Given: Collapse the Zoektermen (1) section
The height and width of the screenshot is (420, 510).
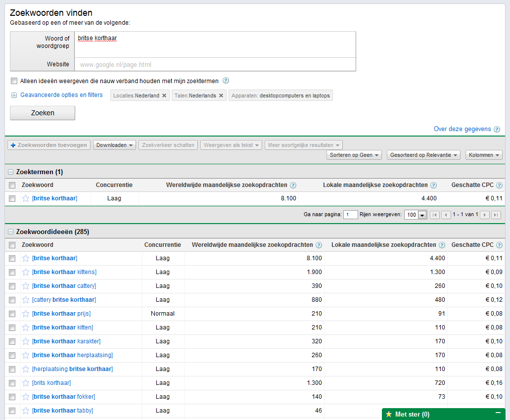Looking at the screenshot, I should (11, 172).
